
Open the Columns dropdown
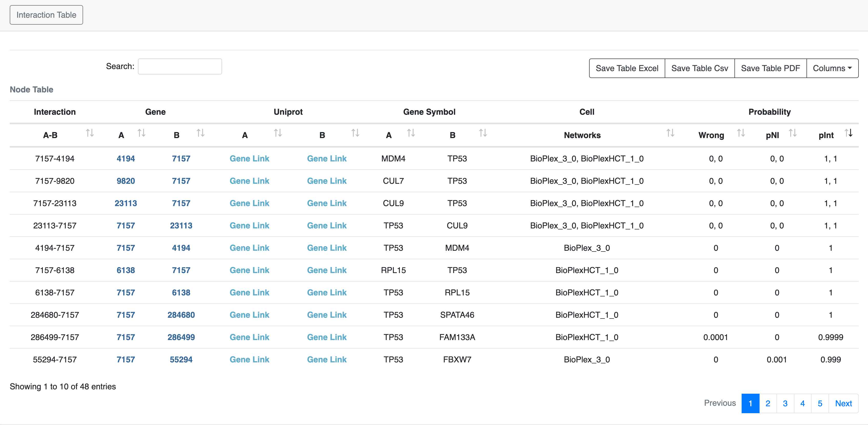tap(832, 69)
